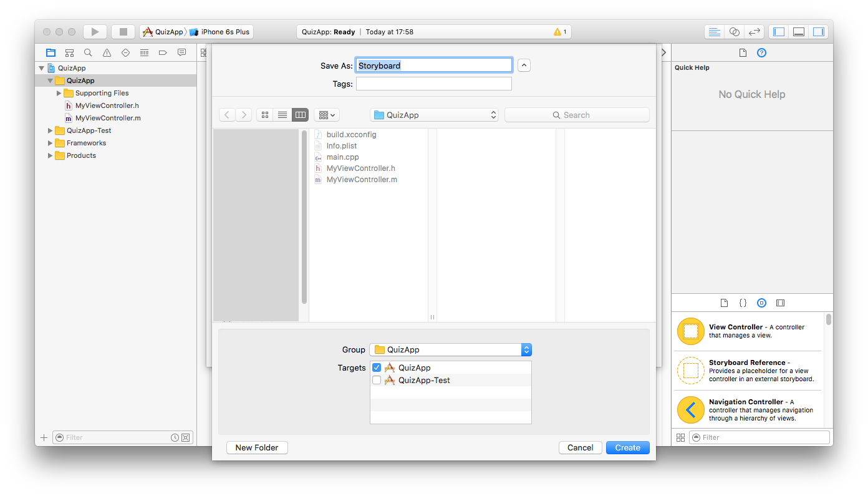
Task: Expand the QuizApp-Test group
Action: [51, 130]
